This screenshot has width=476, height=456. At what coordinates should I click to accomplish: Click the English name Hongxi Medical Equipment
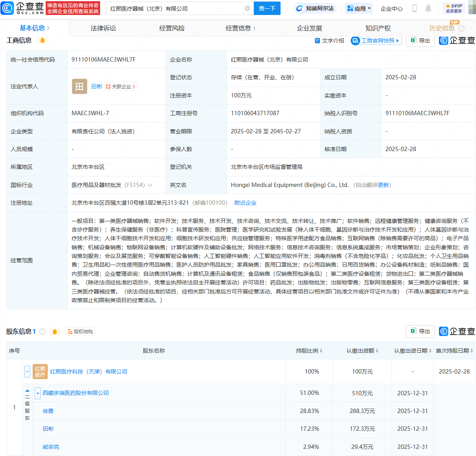[x=290, y=185]
